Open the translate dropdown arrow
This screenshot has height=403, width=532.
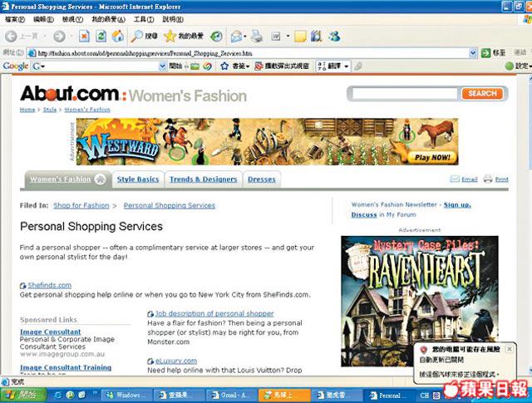tap(346, 66)
